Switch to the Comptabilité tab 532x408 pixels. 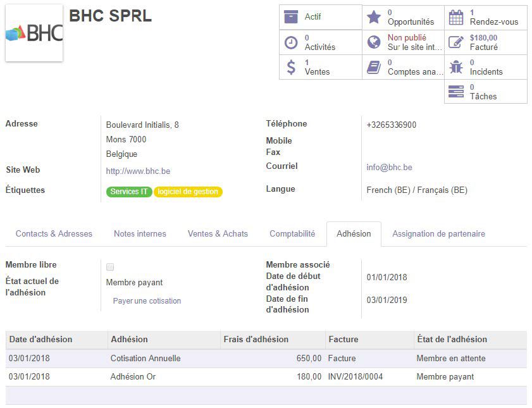coord(292,233)
